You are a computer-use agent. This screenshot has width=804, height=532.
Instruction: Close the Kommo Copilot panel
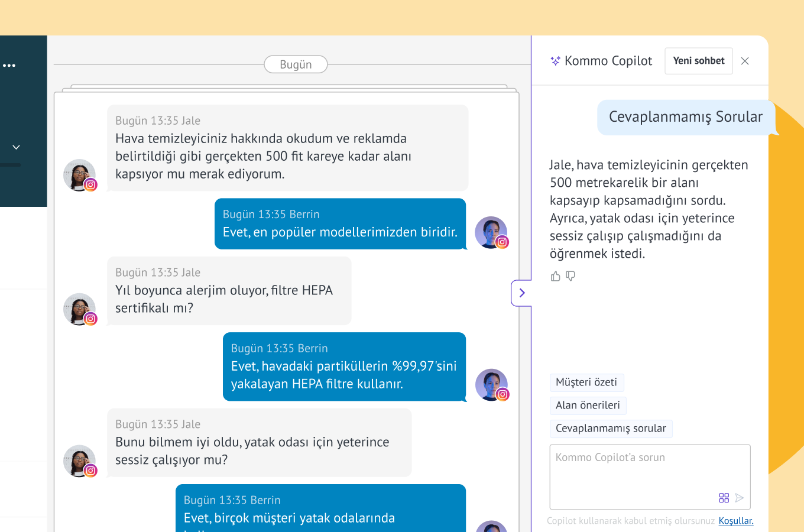tap(745, 61)
